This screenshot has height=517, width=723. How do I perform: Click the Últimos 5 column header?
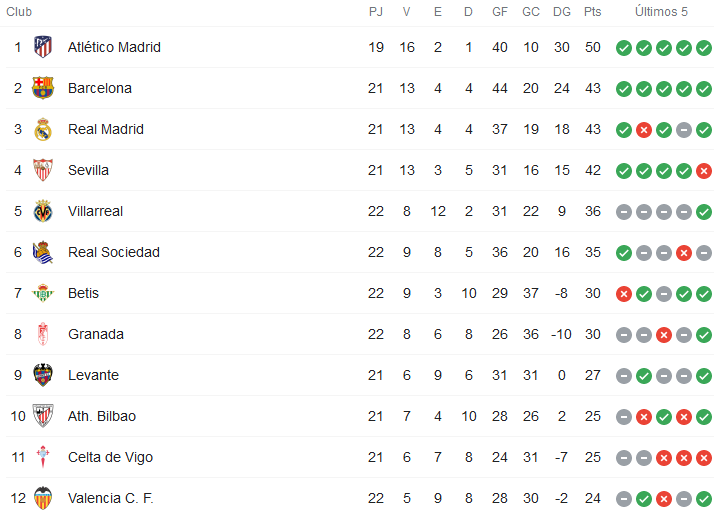[661, 12]
